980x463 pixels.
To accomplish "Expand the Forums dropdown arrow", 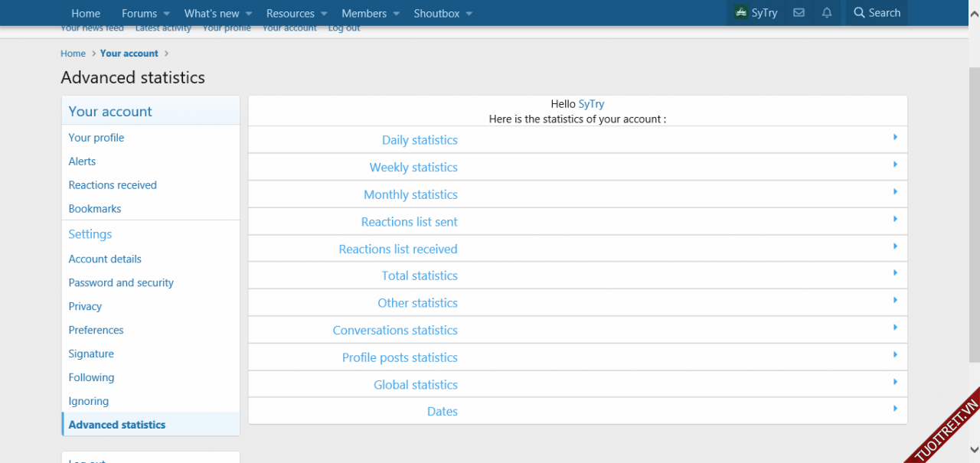I will click(x=166, y=14).
